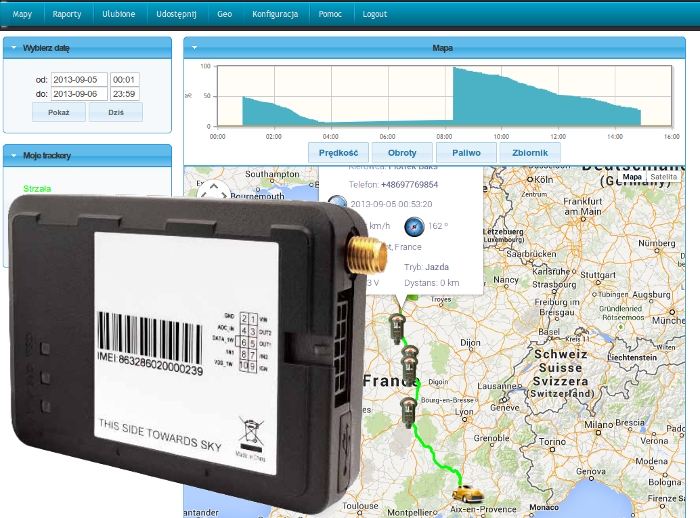Collapse the Mapa panel
The width and height of the screenshot is (700, 518).
(x=194, y=47)
